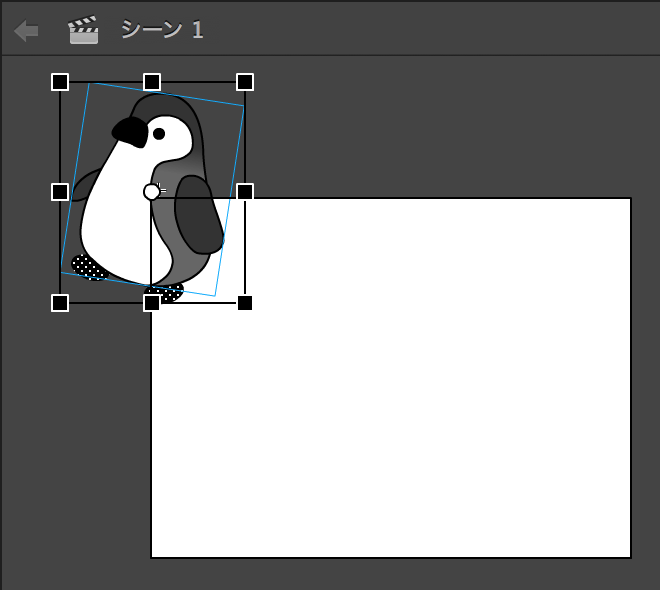Click the white circular transformation point
The image size is (660, 590).
[x=152, y=192]
